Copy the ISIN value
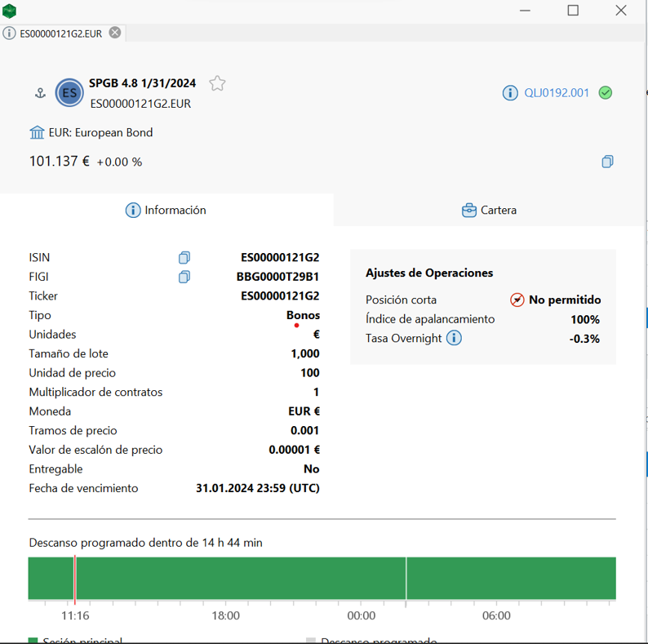Screen dimensions: 648x644 (x=184, y=258)
